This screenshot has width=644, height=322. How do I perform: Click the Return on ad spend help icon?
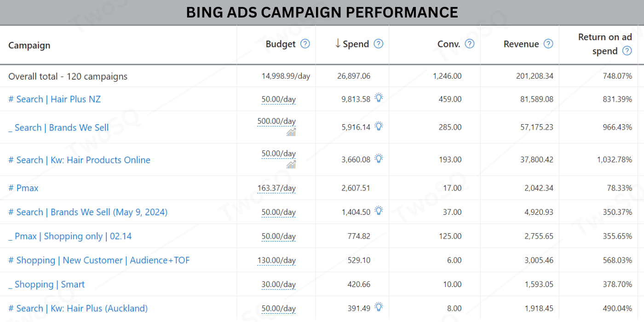[627, 51]
